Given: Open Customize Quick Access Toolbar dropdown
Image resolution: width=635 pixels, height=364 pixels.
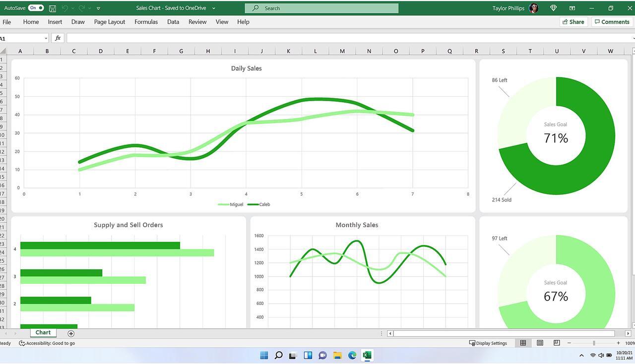Looking at the screenshot, I should coord(98,8).
